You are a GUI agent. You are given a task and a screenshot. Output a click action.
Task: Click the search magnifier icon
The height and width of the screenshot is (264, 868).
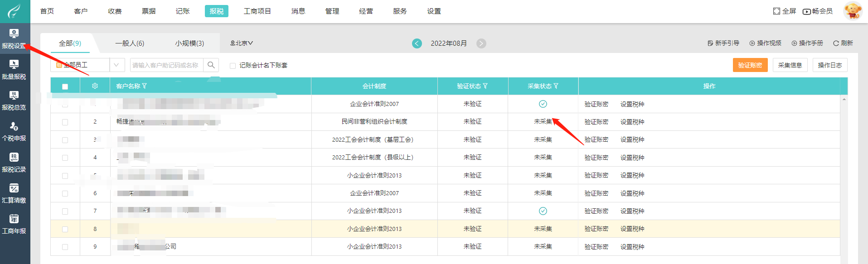coord(211,65)
